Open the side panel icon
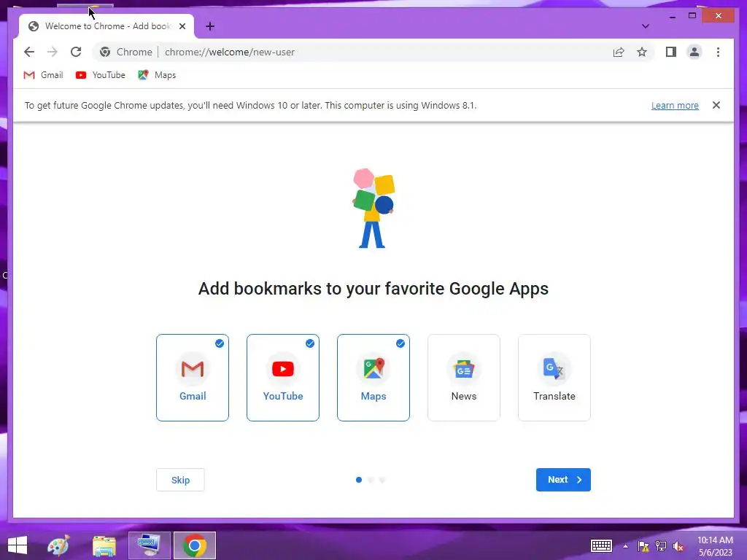Viewport: 747px width, 560px height. click(x=671, y=52)
